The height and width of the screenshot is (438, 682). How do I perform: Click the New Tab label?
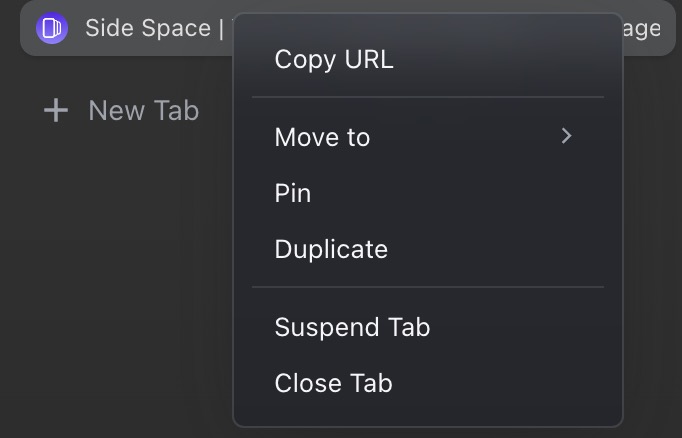144,110
